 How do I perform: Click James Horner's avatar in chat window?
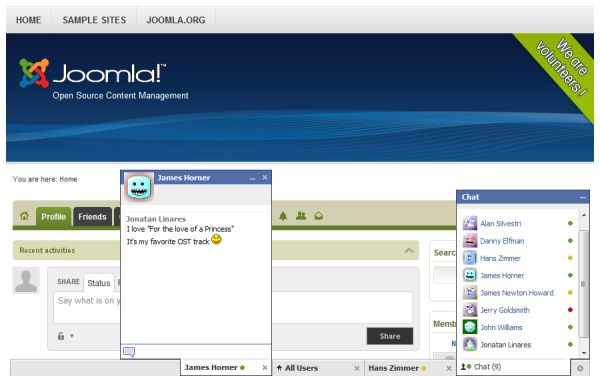click(139, 187)
